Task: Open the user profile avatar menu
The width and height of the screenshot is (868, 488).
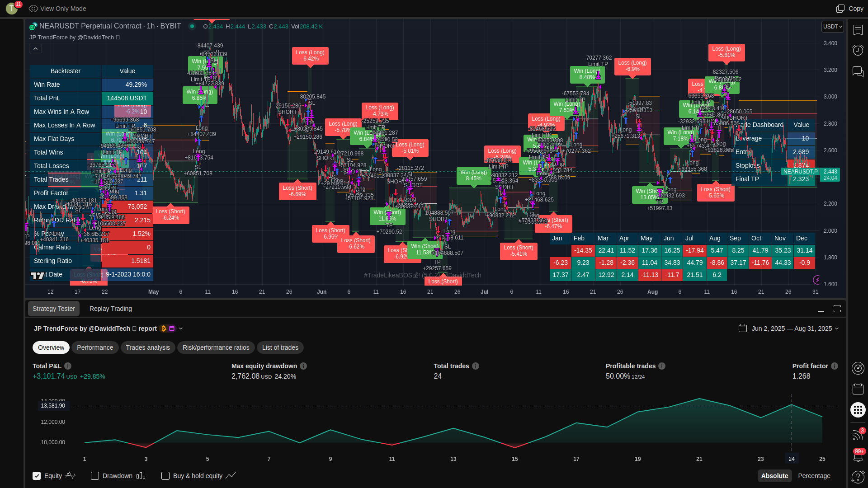Action: pos(12,8)
